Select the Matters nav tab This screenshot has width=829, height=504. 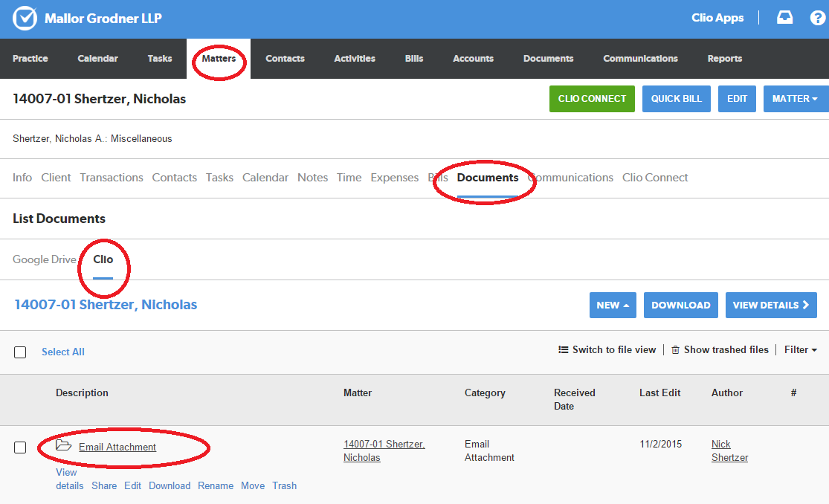click(219, 59)
